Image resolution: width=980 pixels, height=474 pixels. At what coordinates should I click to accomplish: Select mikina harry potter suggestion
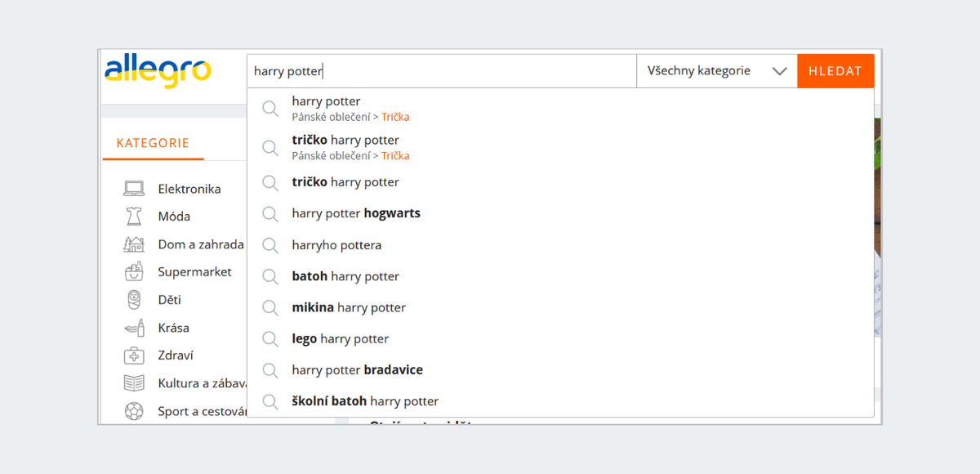click(x=560, y=307)
